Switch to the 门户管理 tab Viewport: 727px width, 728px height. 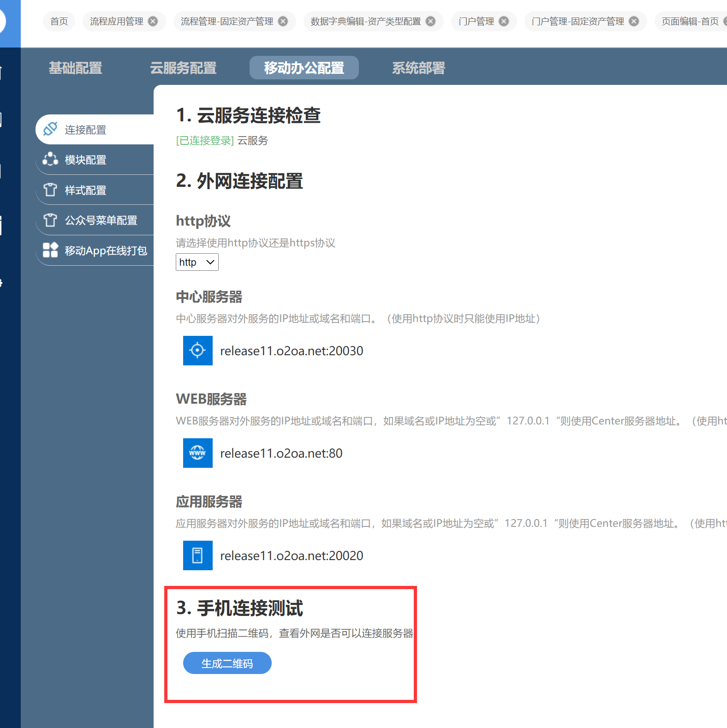point(476,21)
